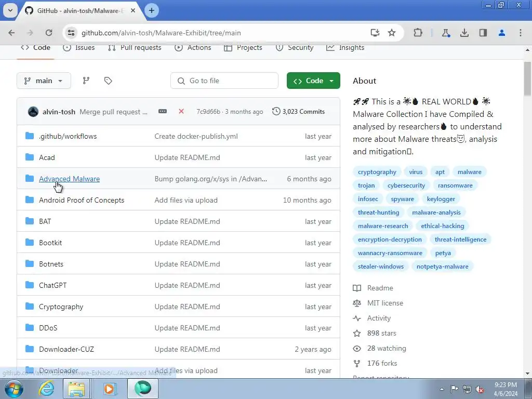Screen dimensions: 532x399
Task: Switch to the Code tab
Action: [36, 48]
